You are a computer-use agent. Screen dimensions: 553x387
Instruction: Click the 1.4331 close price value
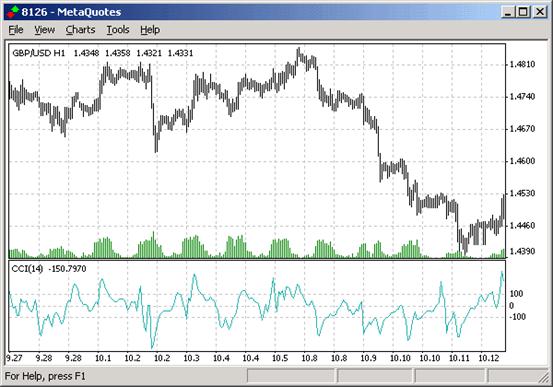click(180, 53)
